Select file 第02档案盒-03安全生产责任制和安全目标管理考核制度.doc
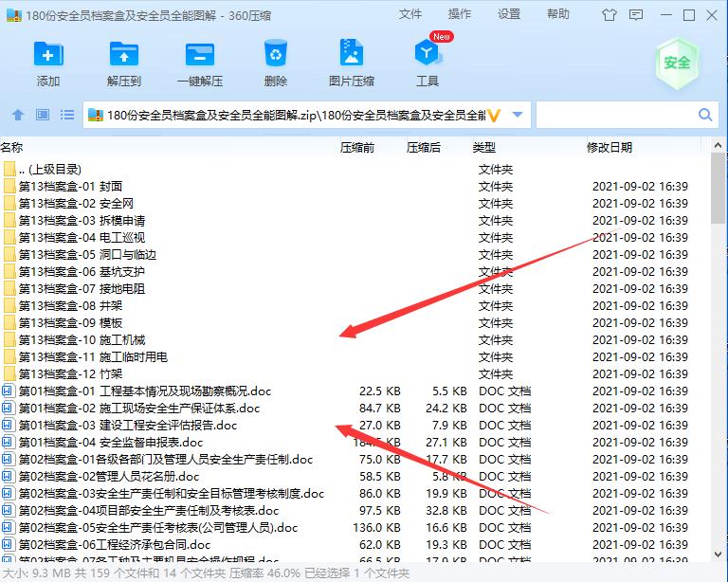 (x=355, y=494)
